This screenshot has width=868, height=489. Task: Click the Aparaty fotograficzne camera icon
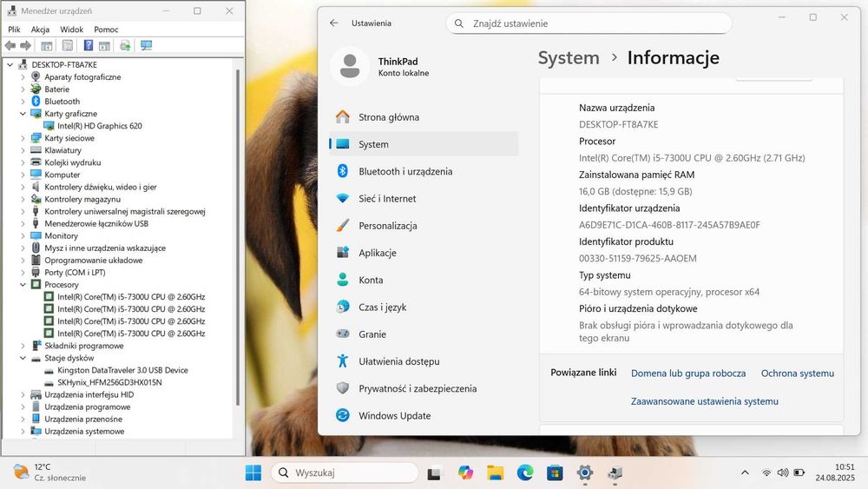[36, 77]
